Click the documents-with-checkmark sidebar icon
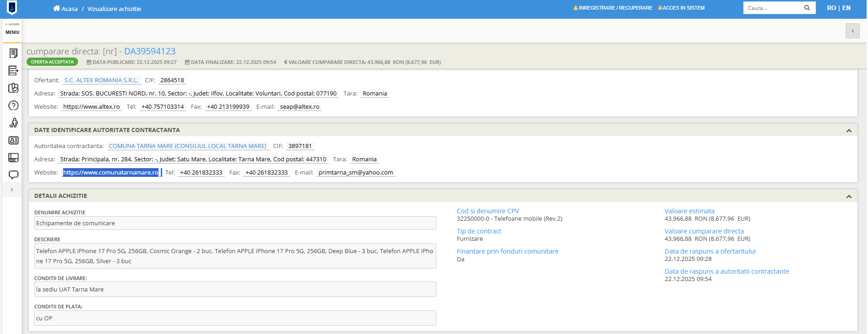The width and height of the screenshot is (868, 334). pos(13,88)
